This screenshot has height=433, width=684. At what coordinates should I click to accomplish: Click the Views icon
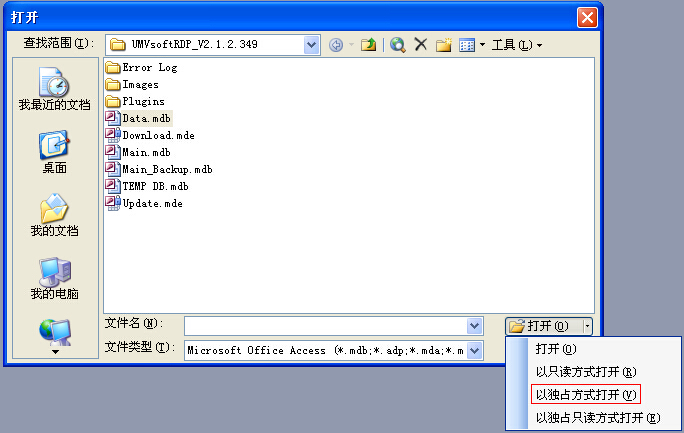467,45
